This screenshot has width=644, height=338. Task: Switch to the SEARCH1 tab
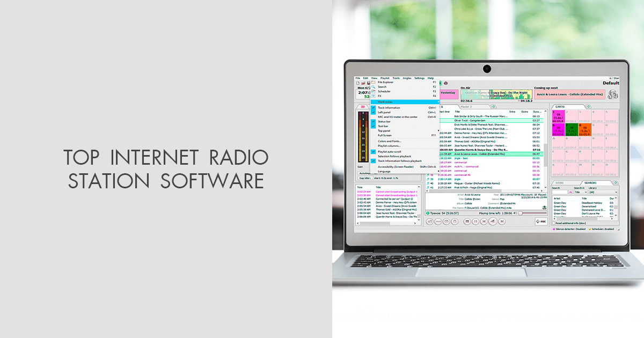click(x=591, y=182)
